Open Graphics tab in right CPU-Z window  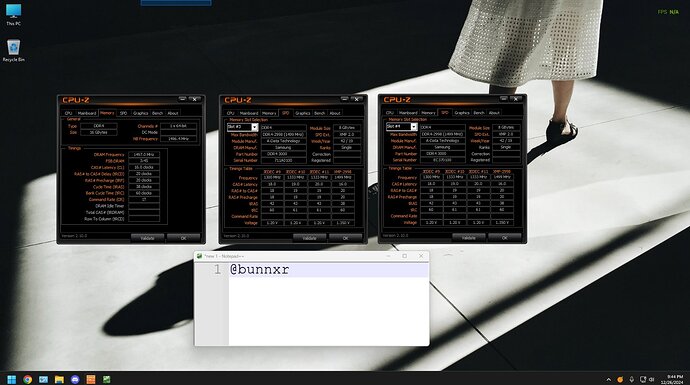[x=462, y=113]
